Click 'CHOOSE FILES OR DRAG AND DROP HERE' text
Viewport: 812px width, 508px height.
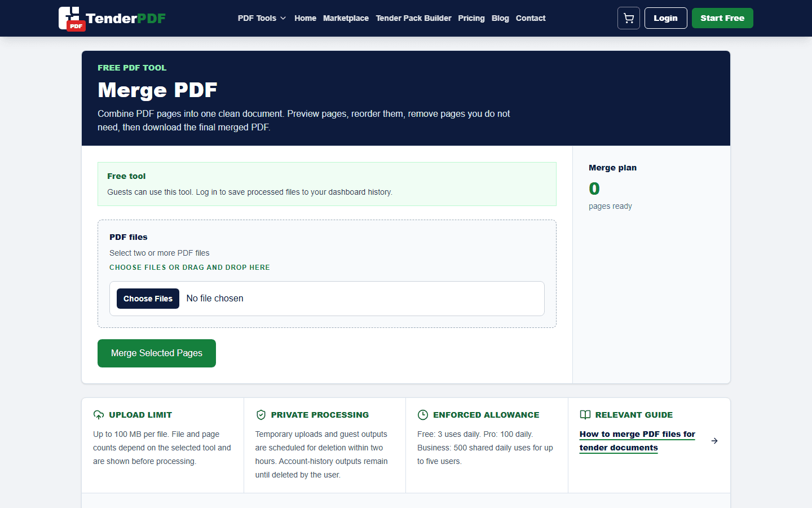[189, 268]
